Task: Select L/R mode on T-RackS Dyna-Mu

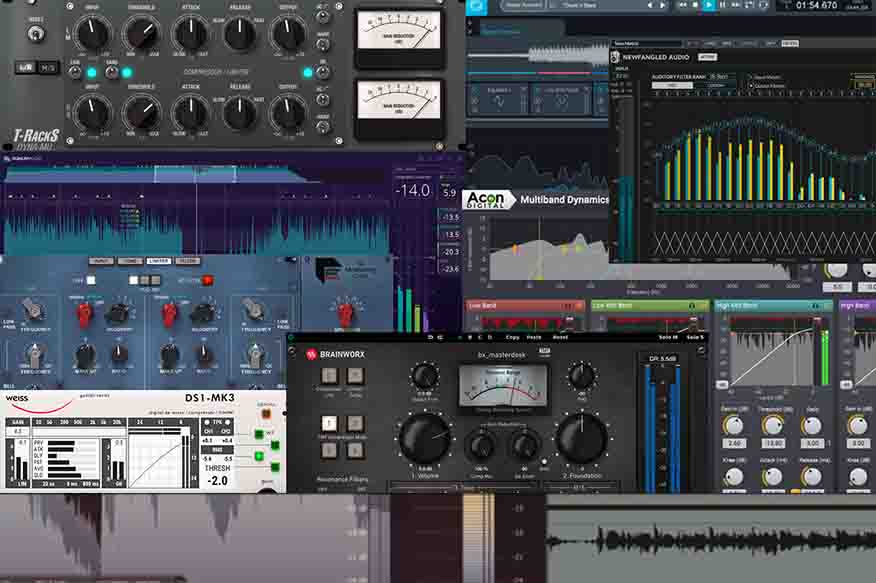Action: pos(26,68)
